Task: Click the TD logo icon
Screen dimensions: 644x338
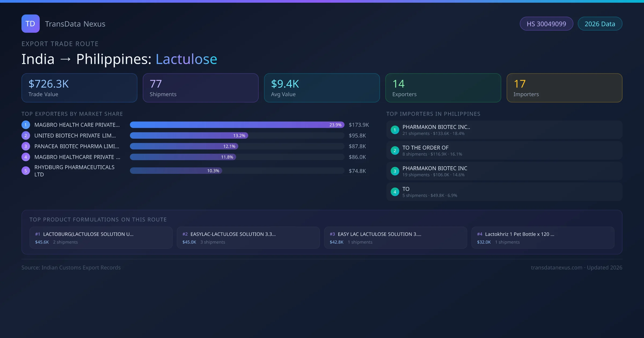Action: pyautogui.click(x=30, y=24)
